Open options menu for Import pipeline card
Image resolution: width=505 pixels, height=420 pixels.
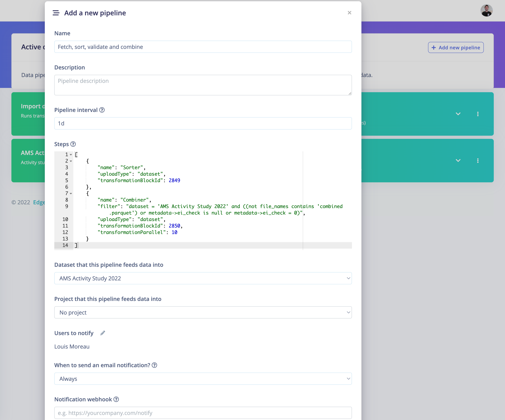[x=478, y=114]
